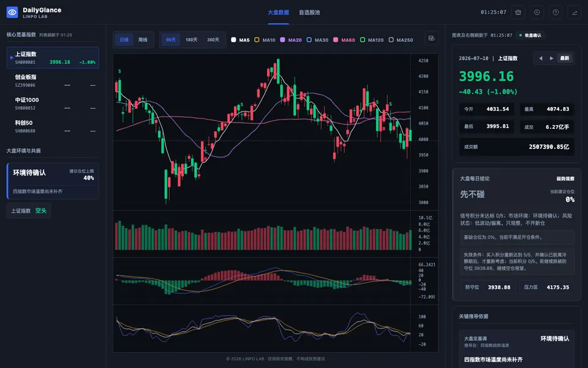Select the 180天 range option
This screenshot has height=368, width=588.
click(191, 40)
